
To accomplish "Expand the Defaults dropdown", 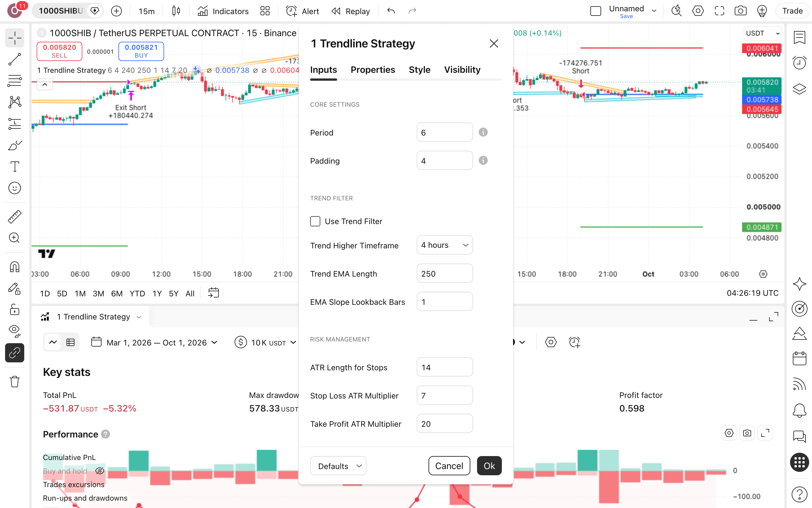I will coord(338,466).
